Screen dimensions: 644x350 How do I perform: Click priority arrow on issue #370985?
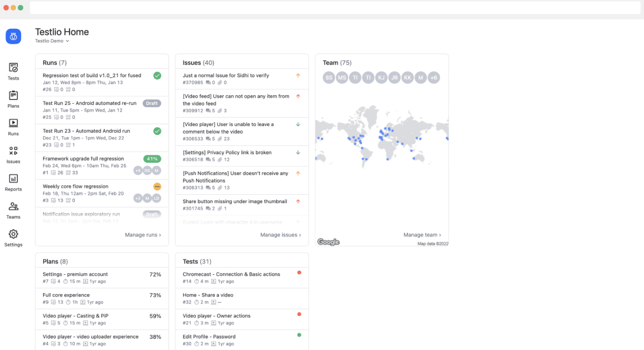(298, 75)
